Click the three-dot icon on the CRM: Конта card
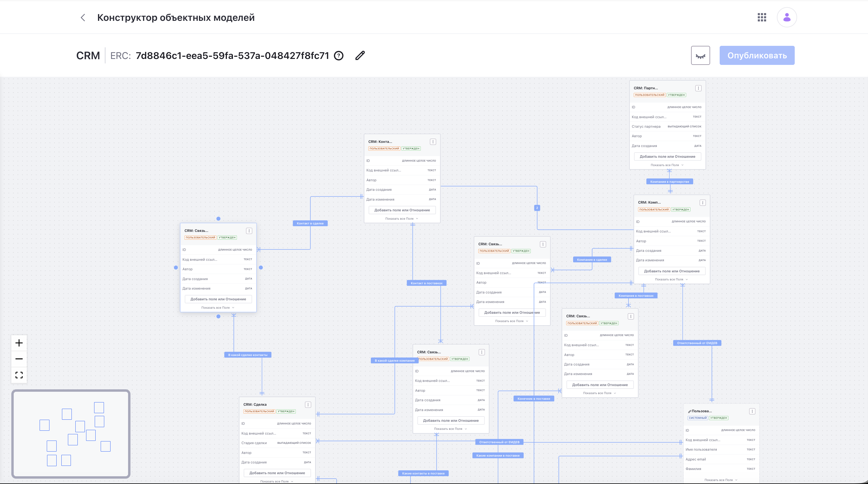 [433, 141]
